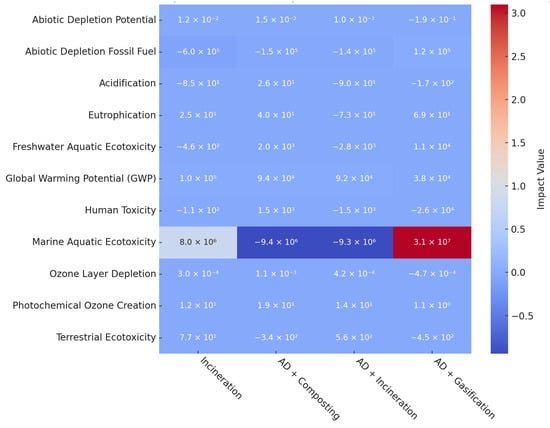Click the 3.0 tick on the colorbar

pos(518,13)
